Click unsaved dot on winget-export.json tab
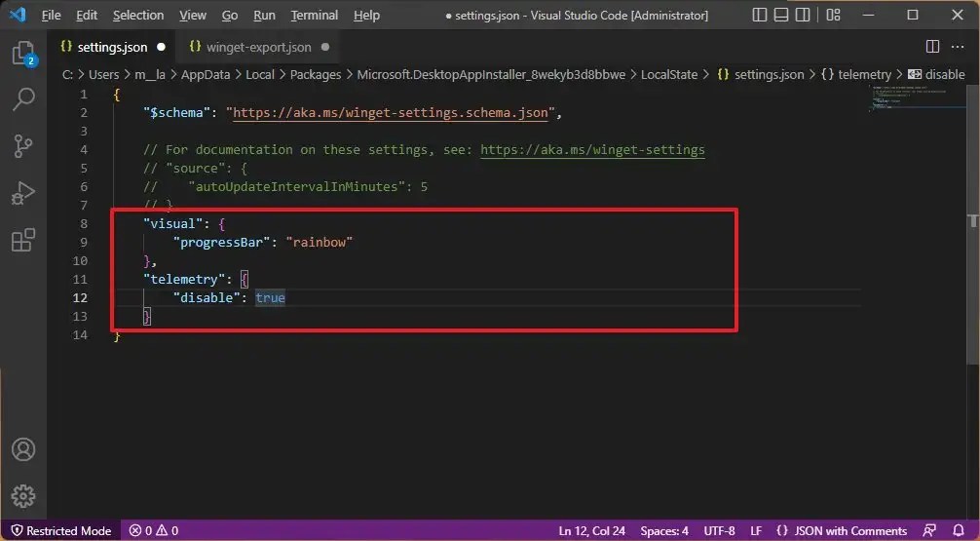This screenshot has height=541, width=980. coord(325,47)
